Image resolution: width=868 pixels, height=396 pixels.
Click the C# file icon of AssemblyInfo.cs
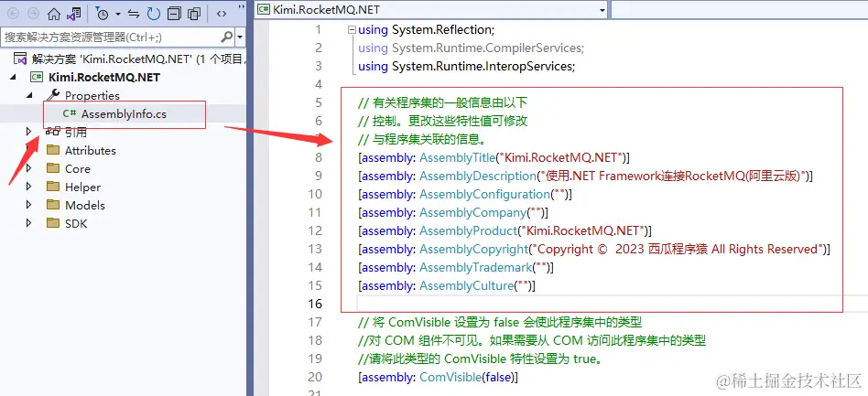[x=70, y=114]
